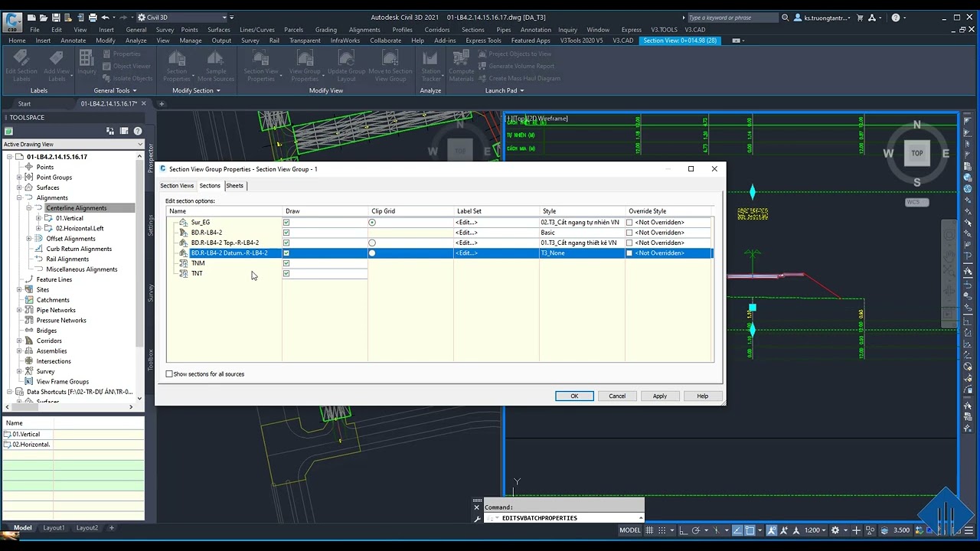Open the Civil 3D application menu button
The width and height of the screenshot is (980, 551).
(x=12, y=23)
